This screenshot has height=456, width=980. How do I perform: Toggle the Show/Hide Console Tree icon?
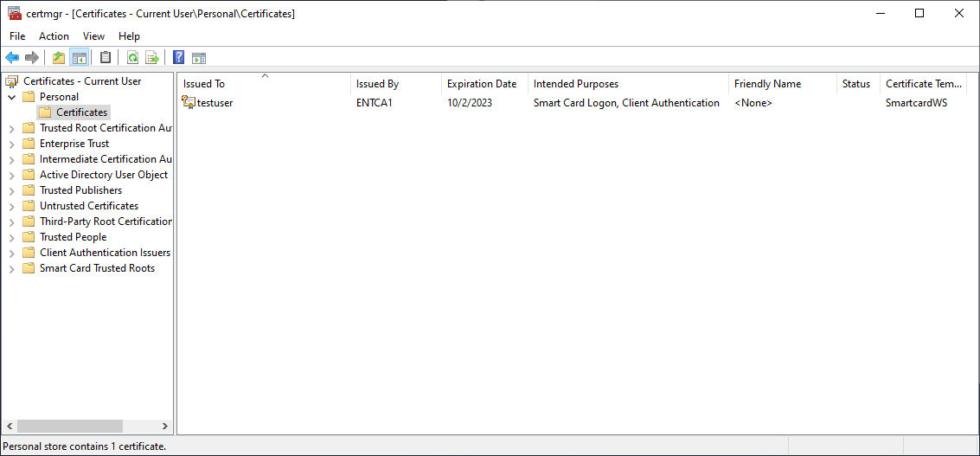(79, 58)
